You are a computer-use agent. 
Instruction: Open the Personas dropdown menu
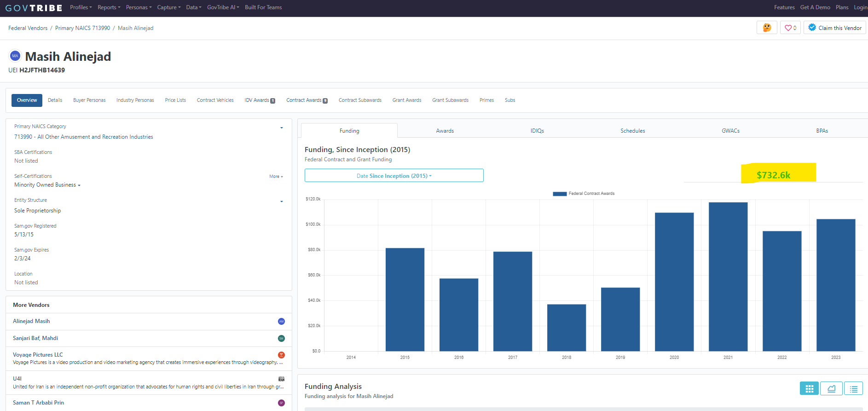[139, 7]
